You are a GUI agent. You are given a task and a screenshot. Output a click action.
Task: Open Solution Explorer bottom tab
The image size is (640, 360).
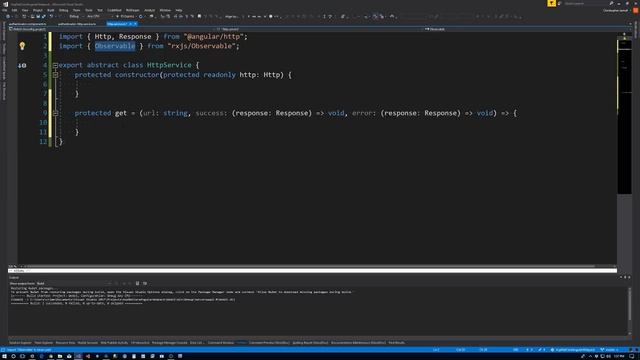click(x=20, y=343)
